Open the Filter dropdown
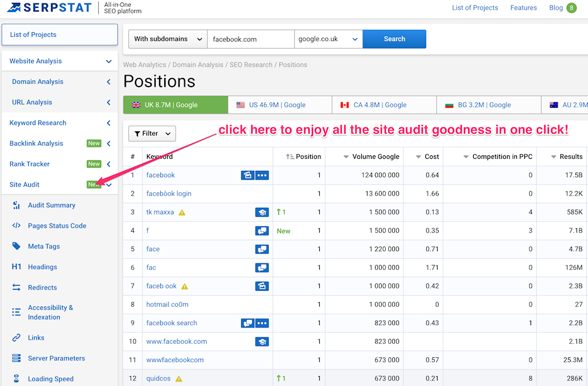588x386 pixels. pyautogui.click(x=152, y=134)
